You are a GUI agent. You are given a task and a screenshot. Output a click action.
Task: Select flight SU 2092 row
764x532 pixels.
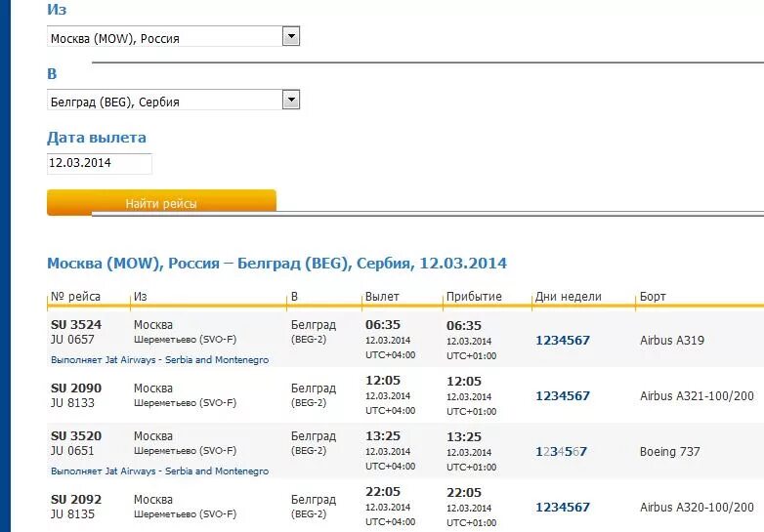tap(405, 507)
